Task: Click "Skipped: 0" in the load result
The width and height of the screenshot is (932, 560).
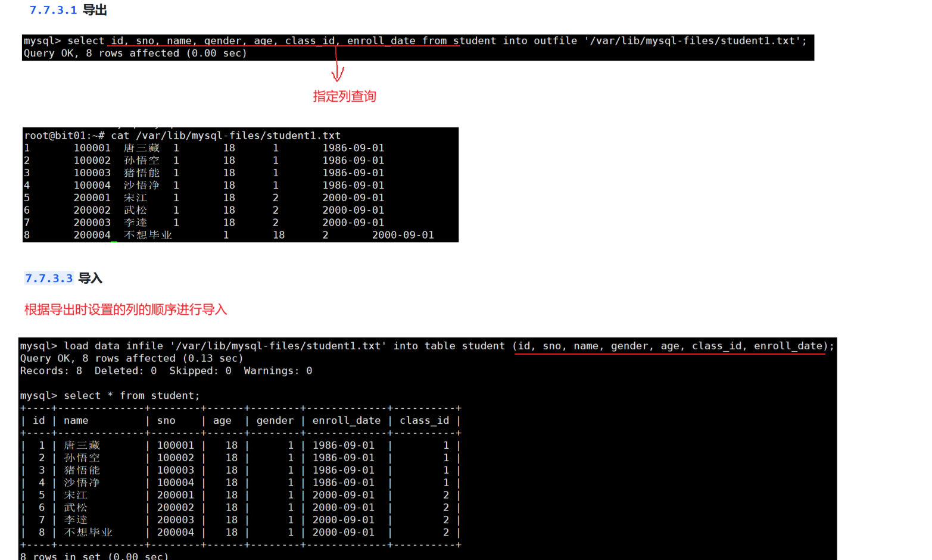Action: tap(200, 371)
